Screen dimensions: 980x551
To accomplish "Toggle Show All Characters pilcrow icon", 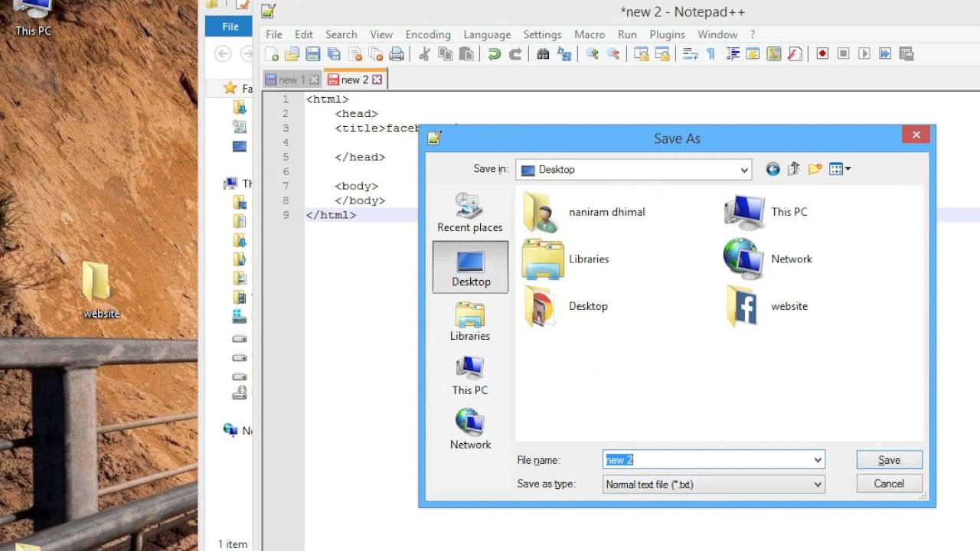I will [x=710, y=54].
